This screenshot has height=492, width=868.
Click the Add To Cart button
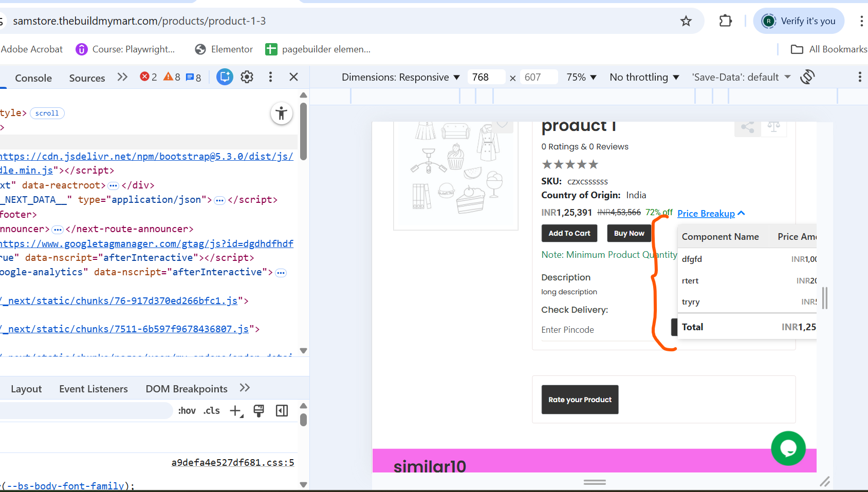(569, 233)
